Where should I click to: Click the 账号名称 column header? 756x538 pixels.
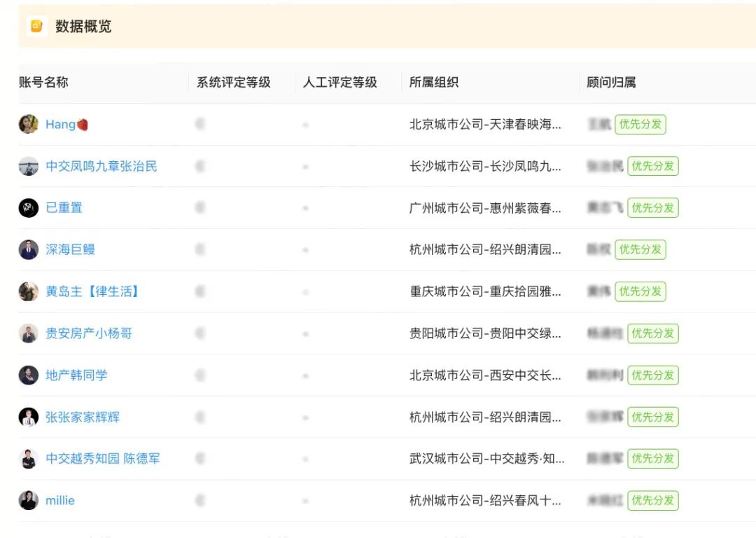click(x=43, y=82)
